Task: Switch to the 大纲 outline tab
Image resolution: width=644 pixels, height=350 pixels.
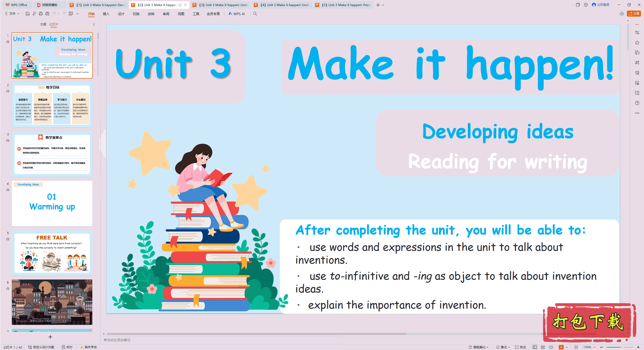Action: click(x=43, y=24)
